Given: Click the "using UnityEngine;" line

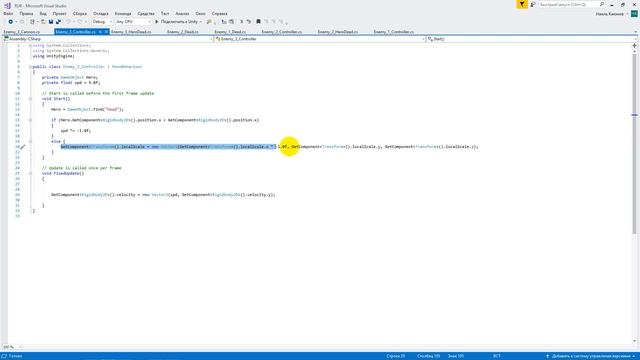Looking at the screenshot, I should pos(53,56).
